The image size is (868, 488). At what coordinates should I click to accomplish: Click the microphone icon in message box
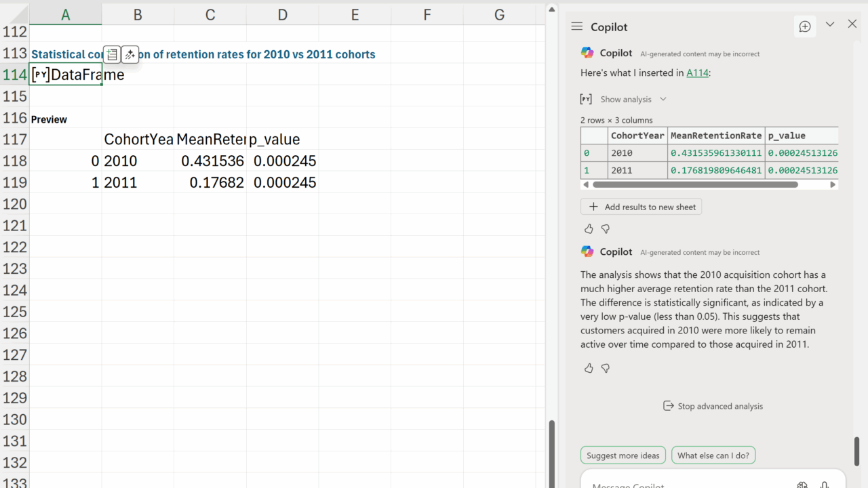(x=825, y=484)
